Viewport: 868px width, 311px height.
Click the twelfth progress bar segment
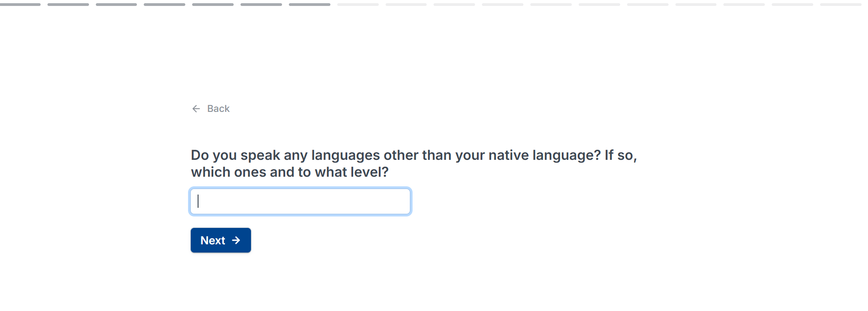(x=551, y=5)
